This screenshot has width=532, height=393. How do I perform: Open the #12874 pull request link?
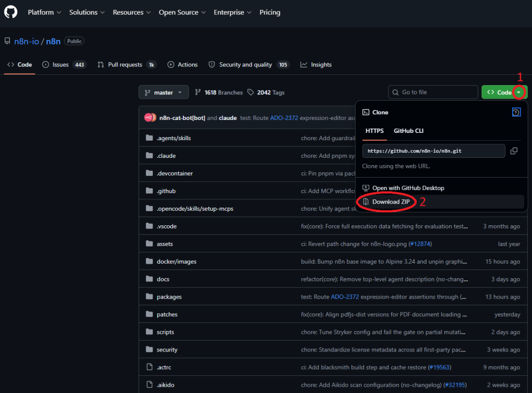point(420,244)
